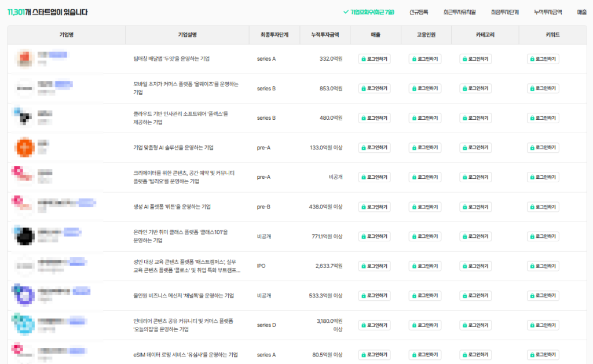Click the 고용인원 lock icon for 올웨이즈 row

click(413, 89)
